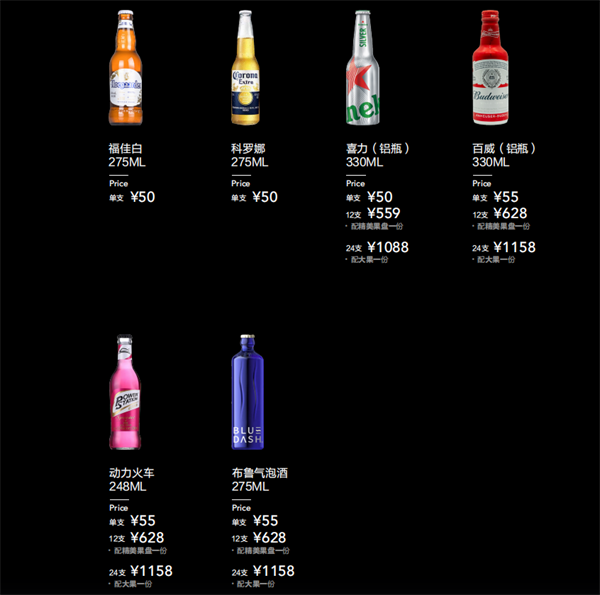
Task: Click 科罗娜 single bottle price ¥50
Action: 265,197
